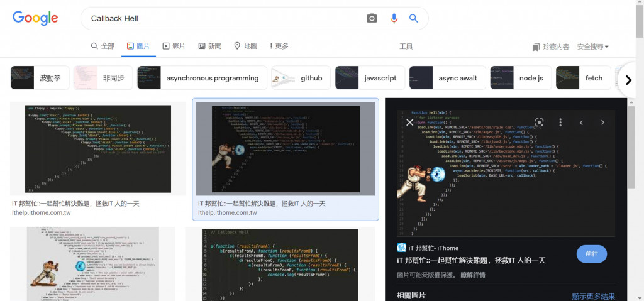
Task: Select the javascript suggestion chip
Action: (370, 78)
